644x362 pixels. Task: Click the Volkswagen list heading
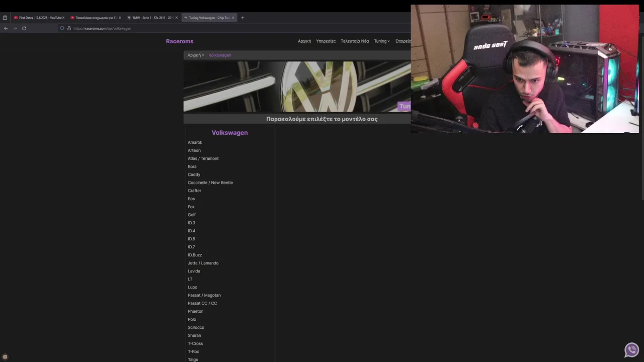point(229,133)
